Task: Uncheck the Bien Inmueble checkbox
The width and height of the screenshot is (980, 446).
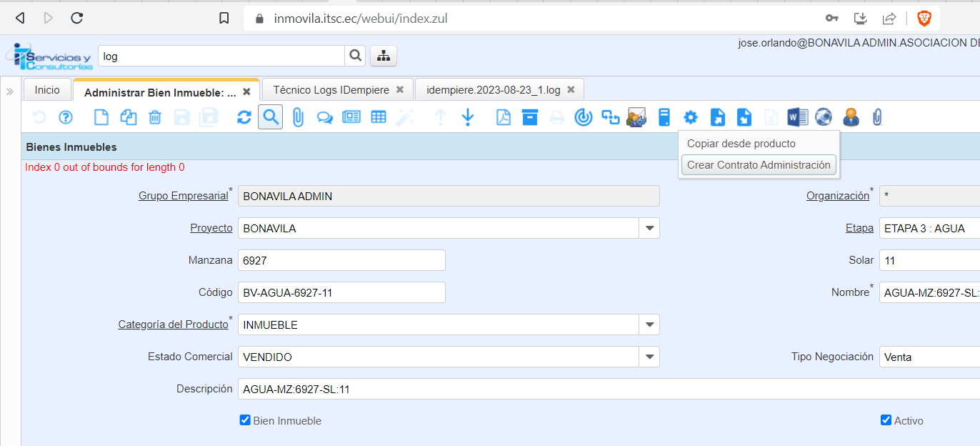Action: tap(245, 420)
